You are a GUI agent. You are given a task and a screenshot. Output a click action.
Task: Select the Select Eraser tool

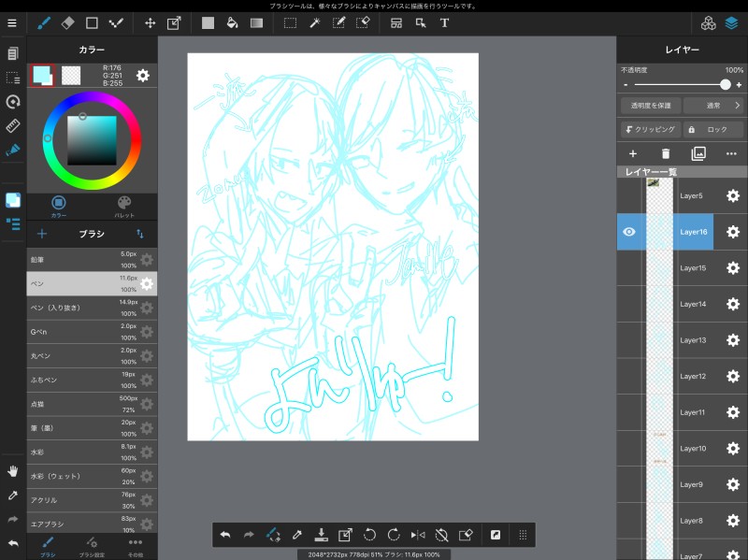[x=363, y=22]
